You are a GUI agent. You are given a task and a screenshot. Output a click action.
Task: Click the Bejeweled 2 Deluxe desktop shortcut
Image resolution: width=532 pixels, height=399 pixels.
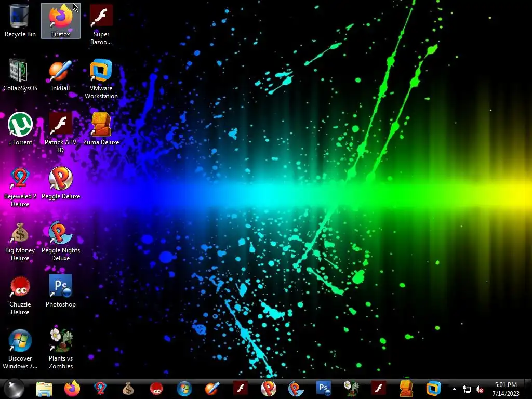pyautogui.click(x=20, y=187)
